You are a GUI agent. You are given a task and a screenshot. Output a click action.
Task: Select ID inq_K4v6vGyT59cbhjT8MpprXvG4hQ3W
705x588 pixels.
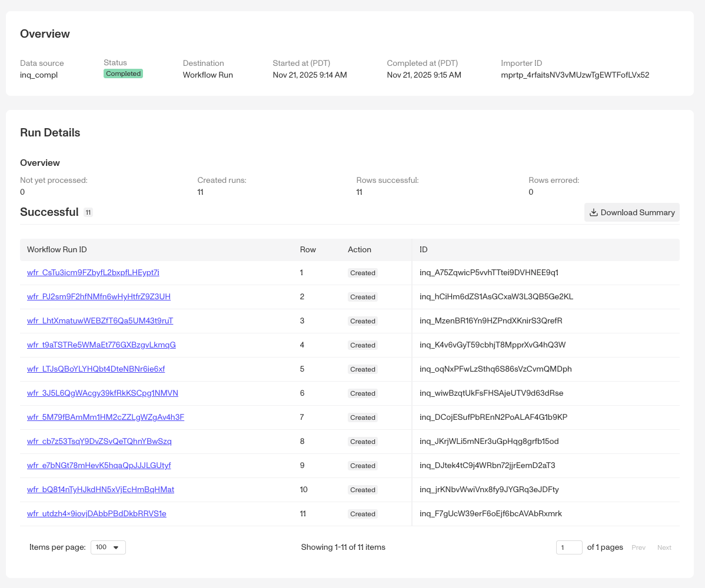pos(493,345)
